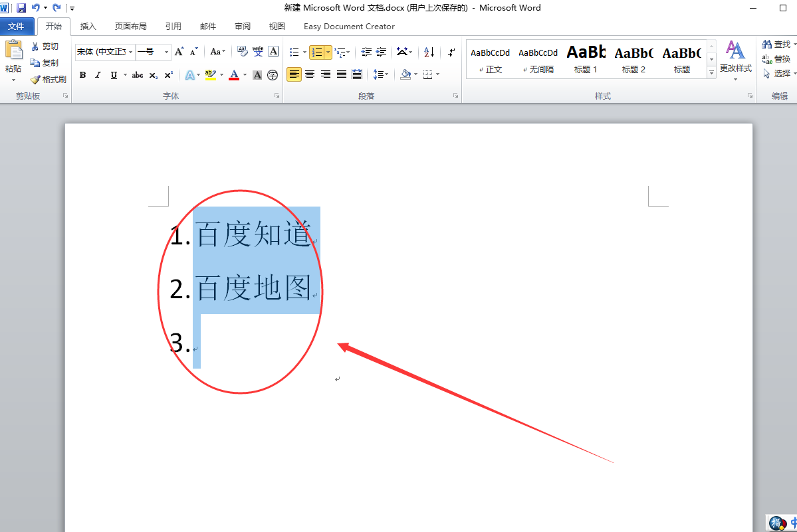Click the highlight color (以 ab 笔) icon

click(211, 74)
